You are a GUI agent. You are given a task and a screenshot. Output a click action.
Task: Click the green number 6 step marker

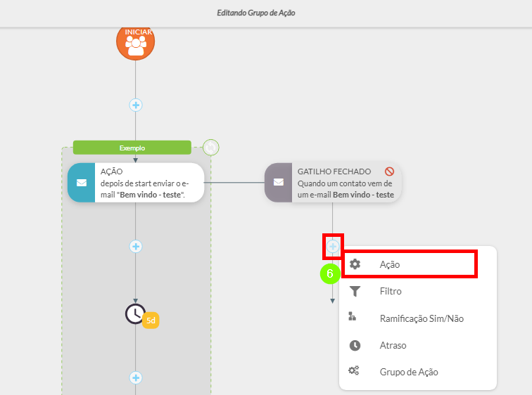(x=330, y=273)
